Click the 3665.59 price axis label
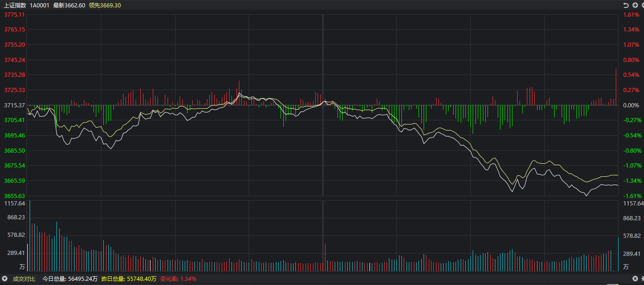Viewport: 644px width, 285px height. click(x=14, y=180)
